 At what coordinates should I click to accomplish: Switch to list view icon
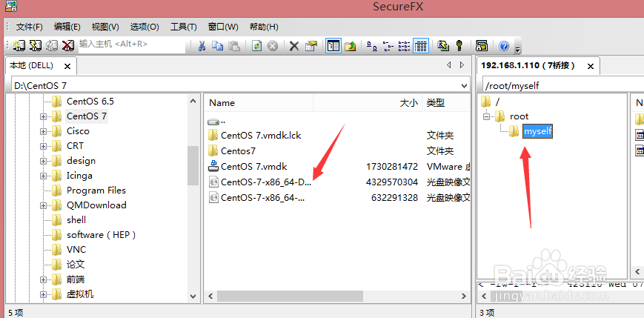404,46
